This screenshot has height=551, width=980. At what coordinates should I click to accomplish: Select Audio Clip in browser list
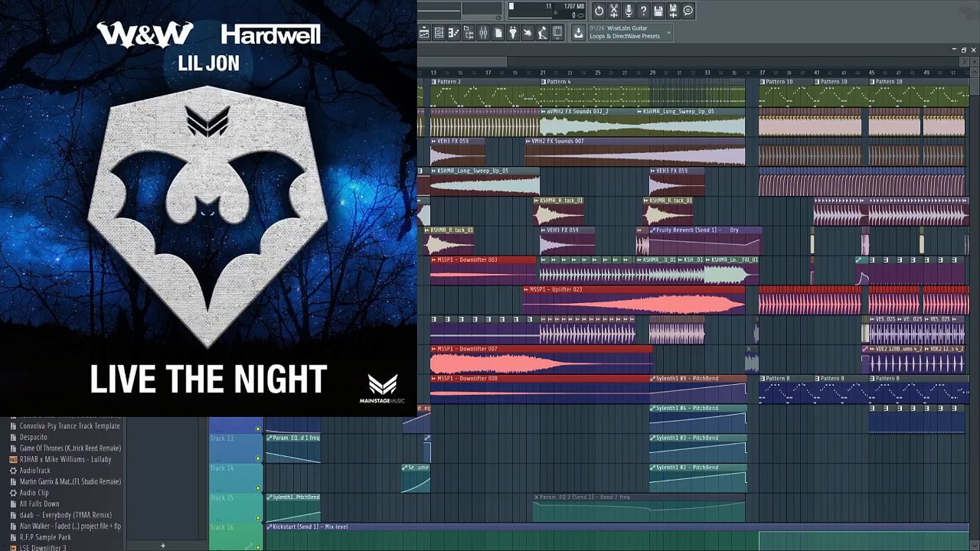pyautogui.click(x=34, y=493)
